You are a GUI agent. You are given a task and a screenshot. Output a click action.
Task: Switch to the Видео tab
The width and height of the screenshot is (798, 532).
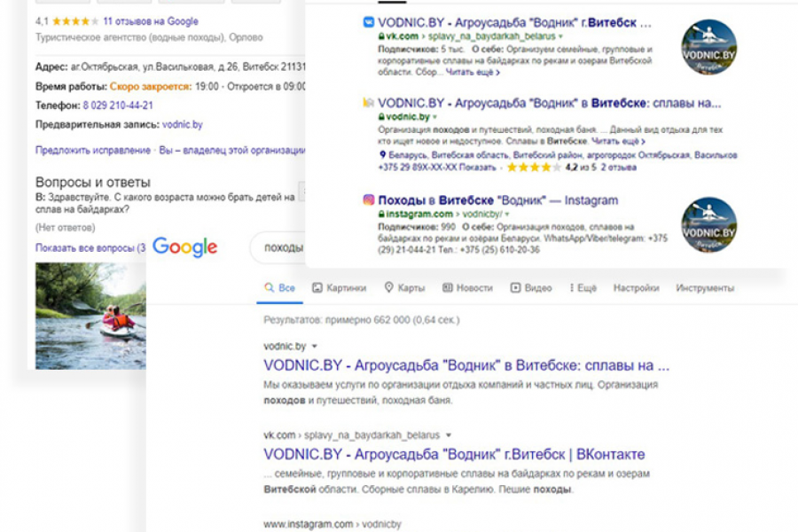[531, 288]
